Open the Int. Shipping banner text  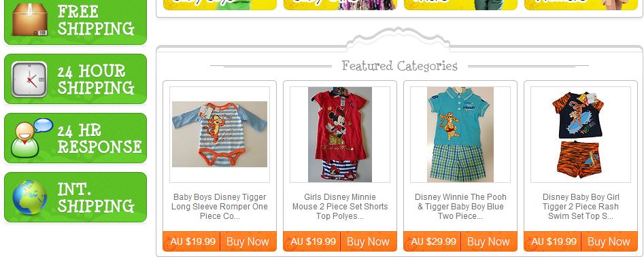click(x=96, y=197)
